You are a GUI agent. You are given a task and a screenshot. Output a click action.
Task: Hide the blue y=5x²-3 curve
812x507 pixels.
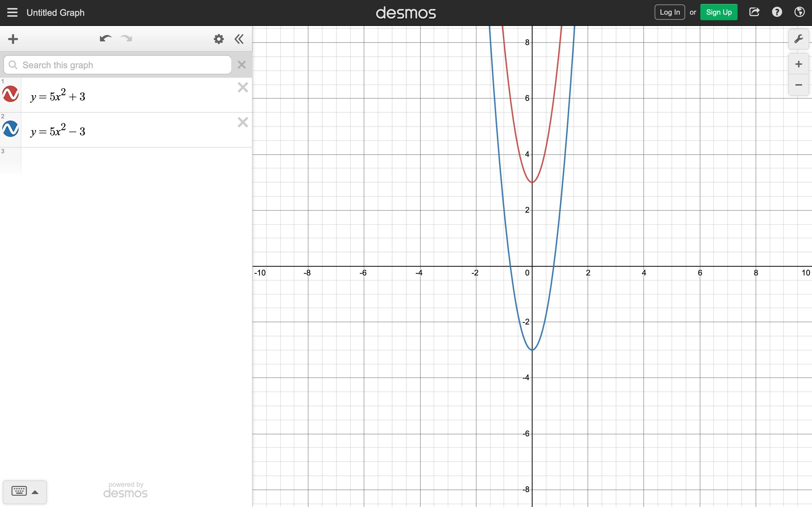coord(10,129)
